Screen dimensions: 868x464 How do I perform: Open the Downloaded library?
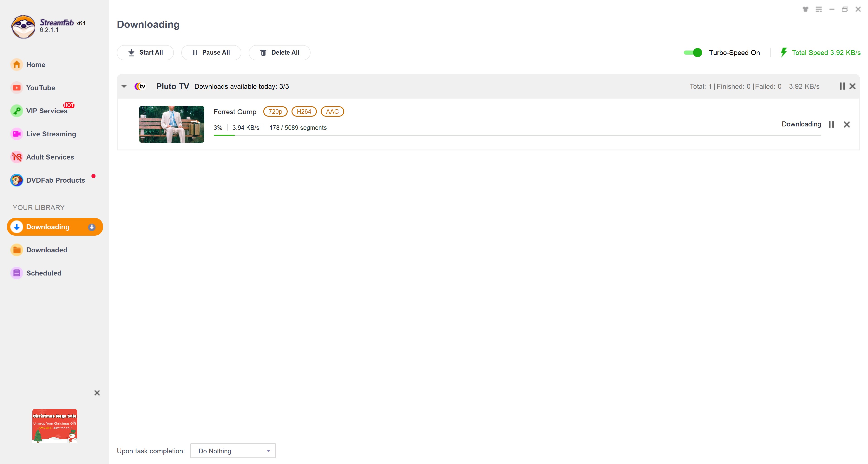click(x=46, y=250)
